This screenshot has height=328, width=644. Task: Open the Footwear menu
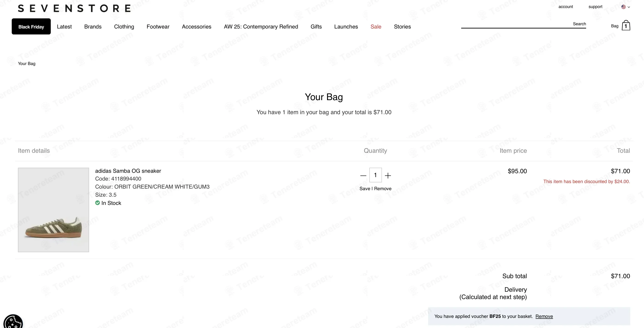(158, 26)
